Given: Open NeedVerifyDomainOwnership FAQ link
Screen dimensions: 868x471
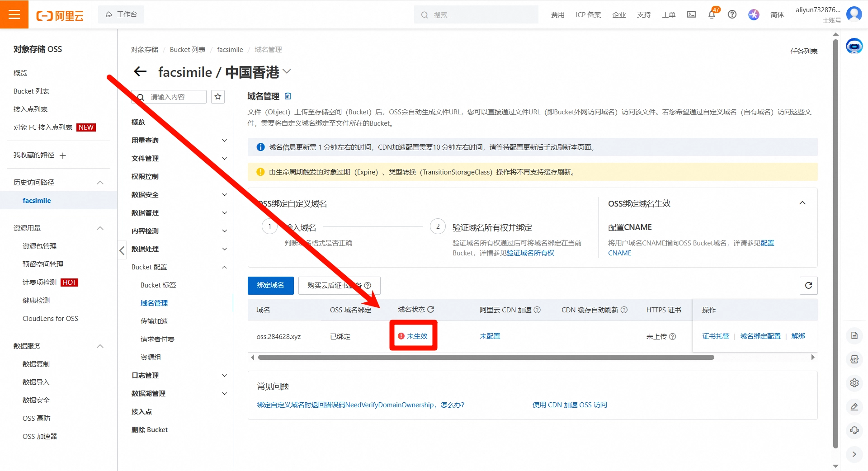Looking at the screenshot, I should click(360, 405).
